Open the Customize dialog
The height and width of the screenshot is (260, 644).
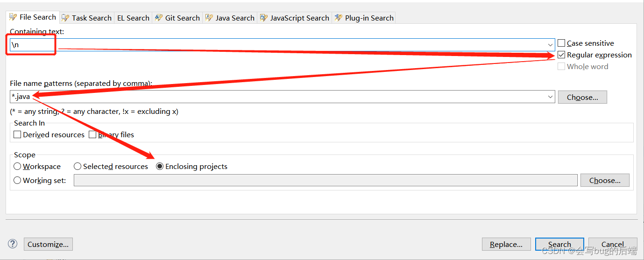[48, 244]
